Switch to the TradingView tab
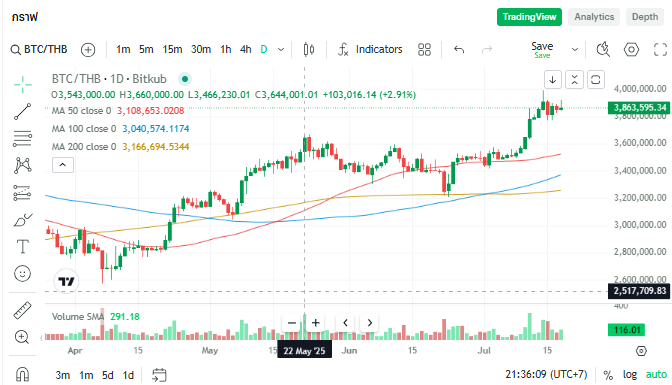 click(x=529, y=17)
